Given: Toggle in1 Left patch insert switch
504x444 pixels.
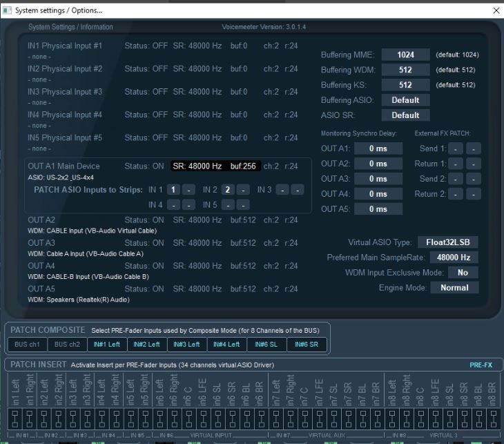Looking at the screenshot, I should (x=14, y=418).
